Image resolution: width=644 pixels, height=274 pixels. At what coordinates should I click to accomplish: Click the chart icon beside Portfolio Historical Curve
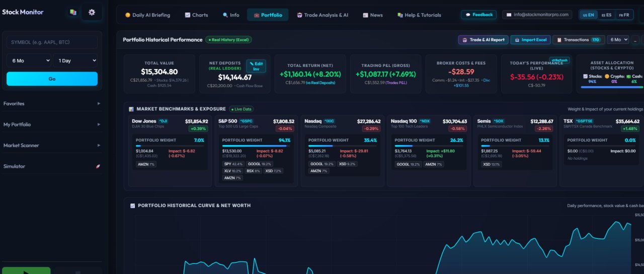point(133,205)
